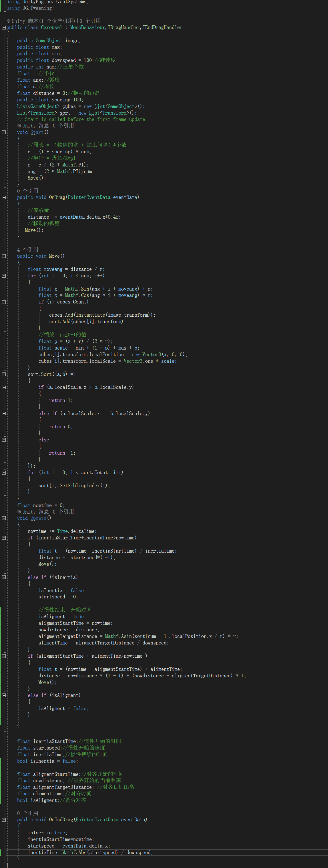Collapse the sort.Sort lambda block
The image size is (328, 868).
(x=4, y=374)
